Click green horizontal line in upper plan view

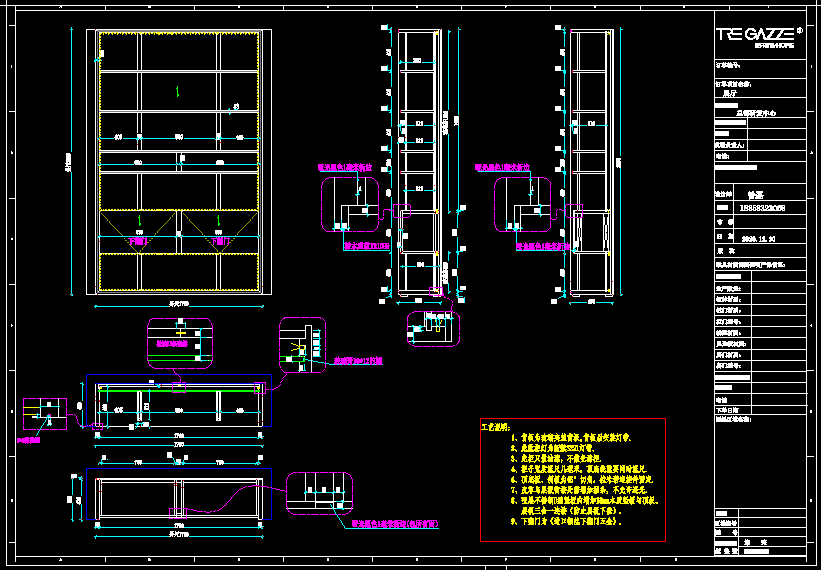click(x=179, y=390)
